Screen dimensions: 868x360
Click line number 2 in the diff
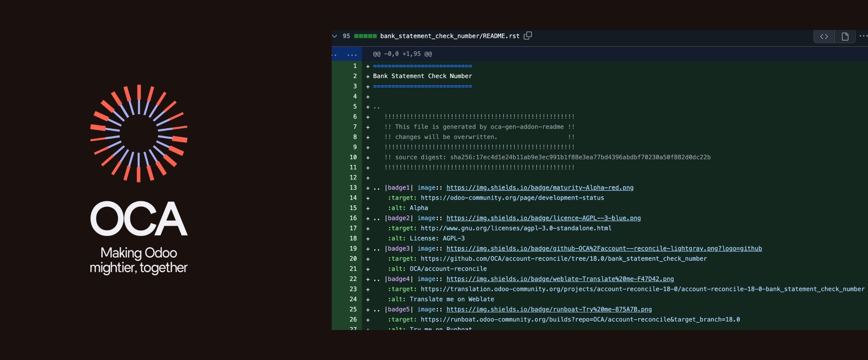355,76
